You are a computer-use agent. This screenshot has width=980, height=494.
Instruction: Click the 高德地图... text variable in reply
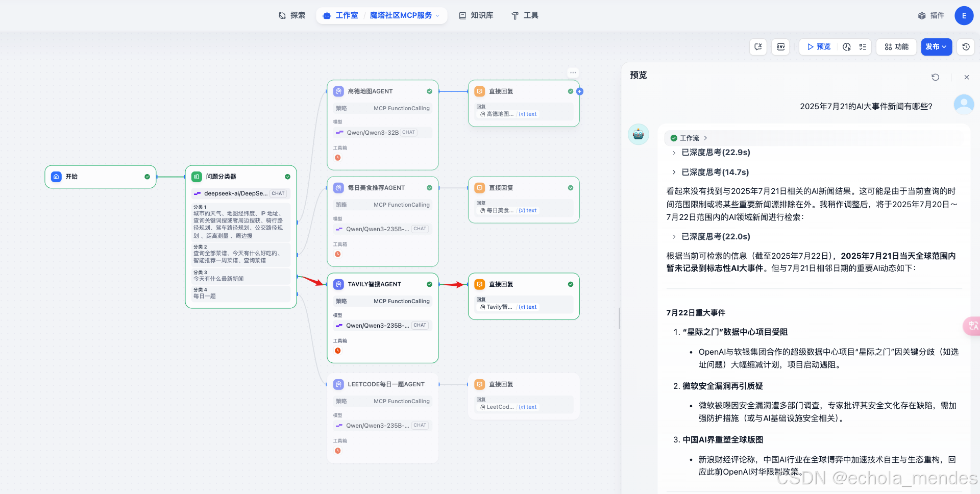tap(508, 114)
